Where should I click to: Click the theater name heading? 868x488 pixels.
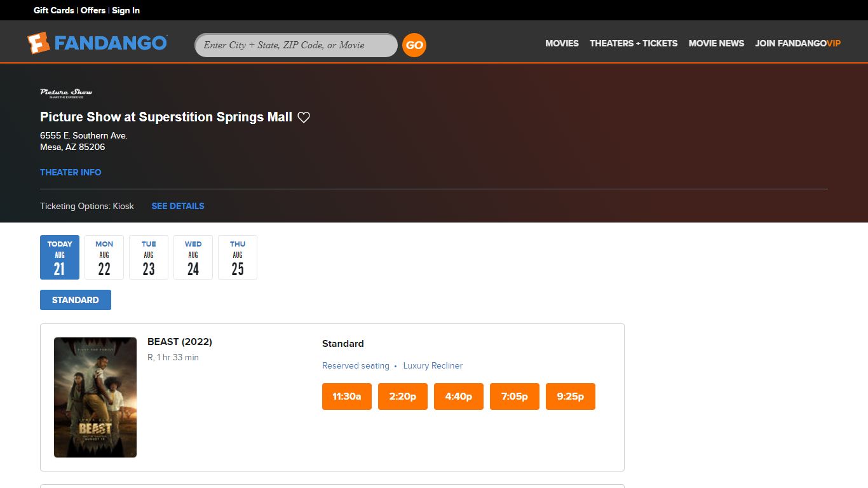pos(166,117)
